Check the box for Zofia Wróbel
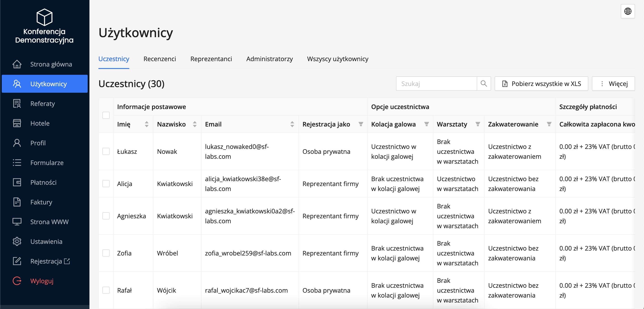644x309 pixels. pyautogui.click(x=106, y=253)
